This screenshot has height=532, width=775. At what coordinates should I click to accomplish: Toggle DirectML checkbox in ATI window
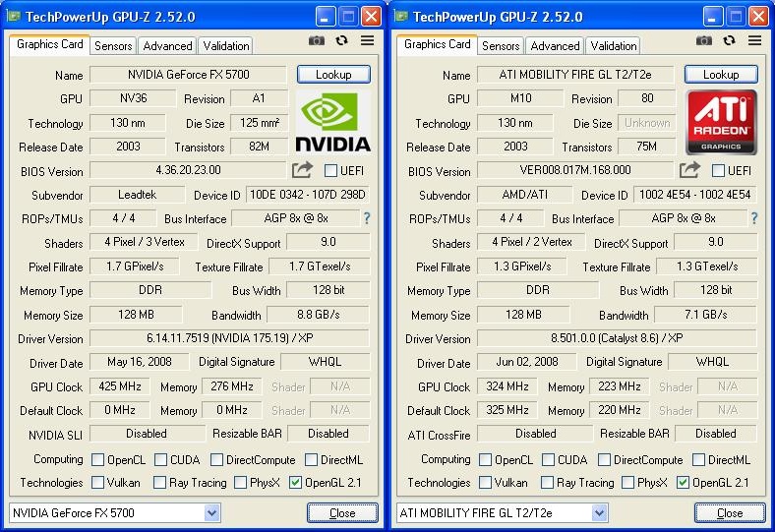[x=698, y=460]
